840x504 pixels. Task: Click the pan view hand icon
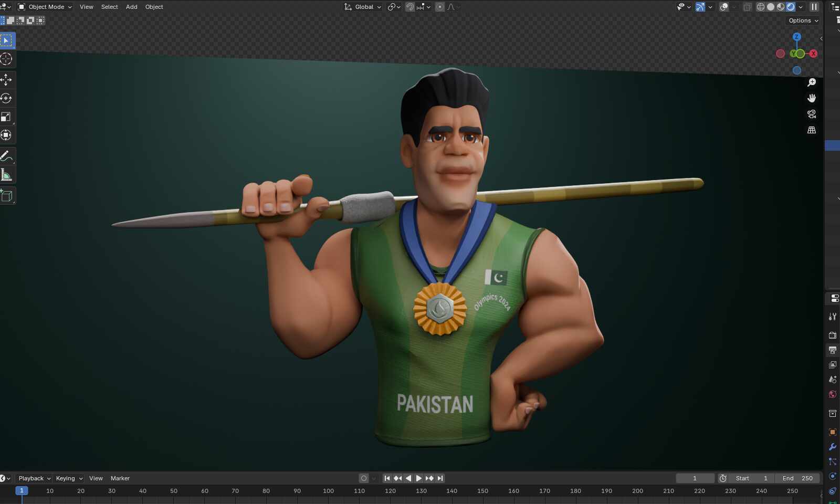(x=812, y=98)
